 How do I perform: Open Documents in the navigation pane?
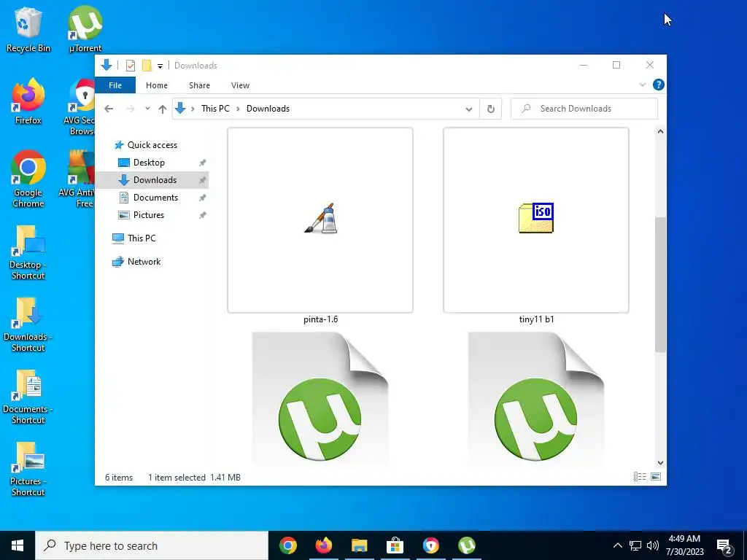156,198
